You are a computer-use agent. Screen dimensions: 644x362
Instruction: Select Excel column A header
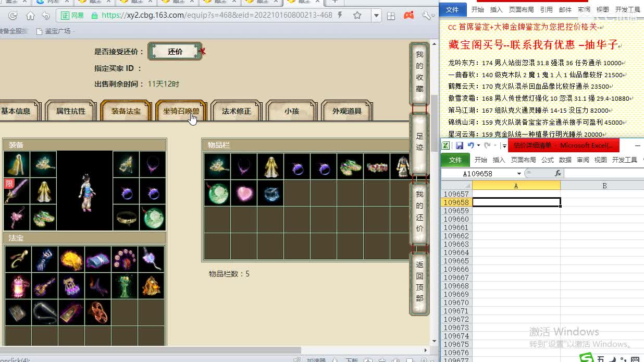point(516,186)
